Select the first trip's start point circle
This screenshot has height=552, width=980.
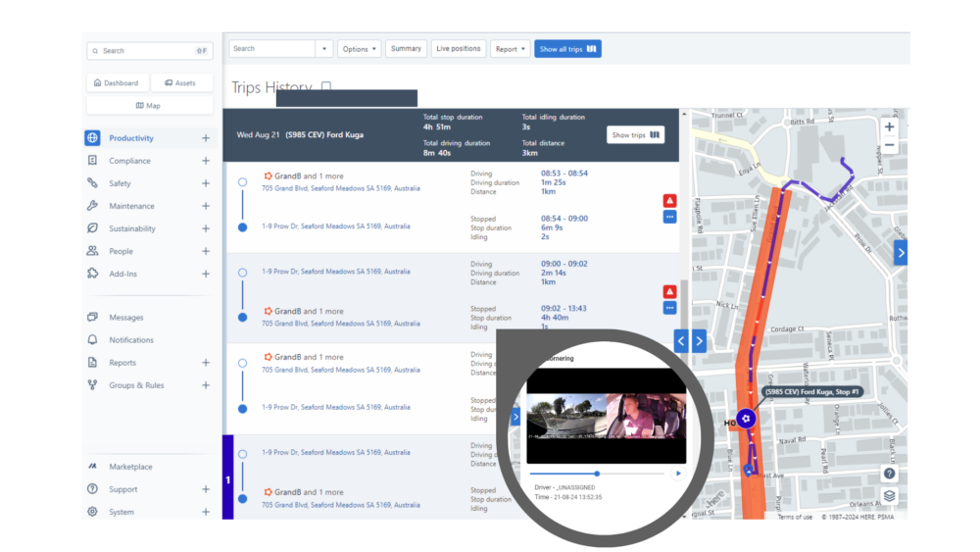pos(242,181)
